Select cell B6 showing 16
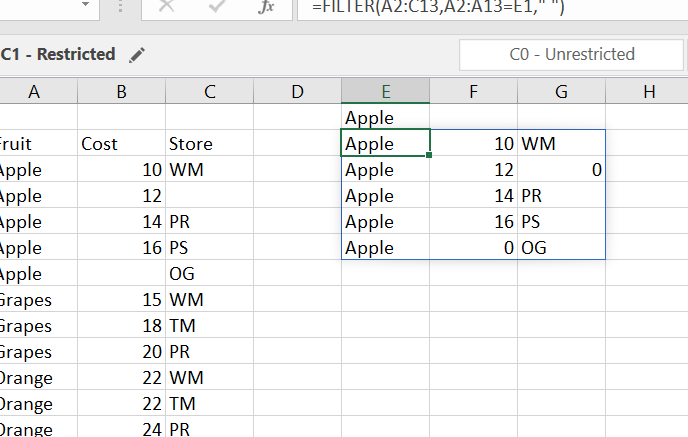 click(122, 247)
